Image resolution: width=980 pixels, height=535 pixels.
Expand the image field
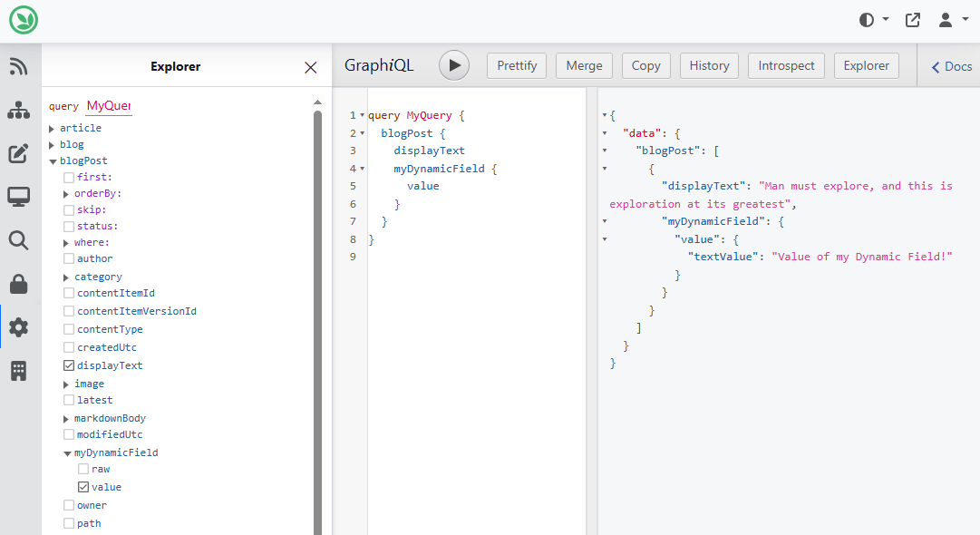point(66,384)
